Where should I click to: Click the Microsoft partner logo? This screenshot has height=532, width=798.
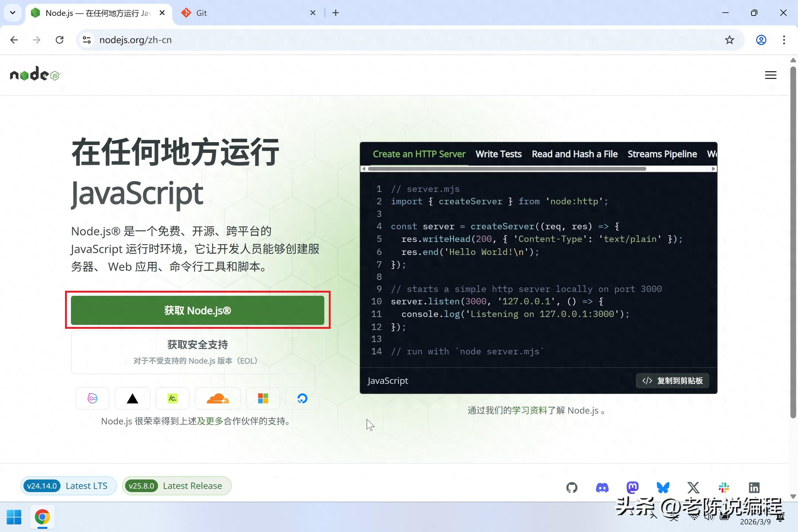(x=263, y=398)
